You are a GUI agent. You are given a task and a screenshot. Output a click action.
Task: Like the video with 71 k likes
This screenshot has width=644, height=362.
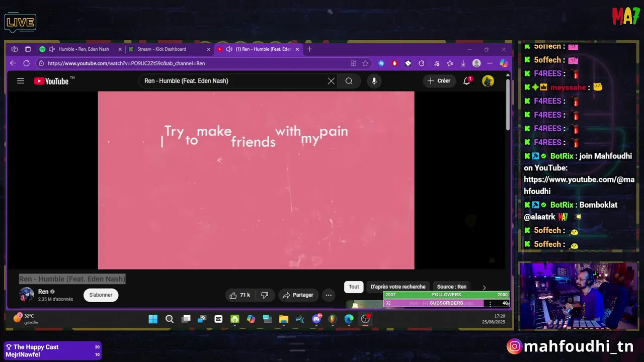click(x=239, y=295)
